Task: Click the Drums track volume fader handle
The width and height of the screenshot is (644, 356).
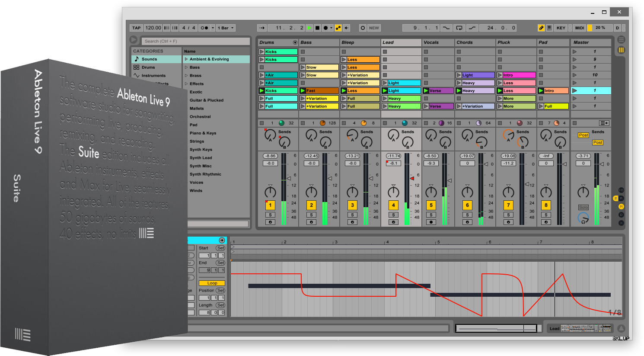Action: pyautogui.click(x=289, y=178)
